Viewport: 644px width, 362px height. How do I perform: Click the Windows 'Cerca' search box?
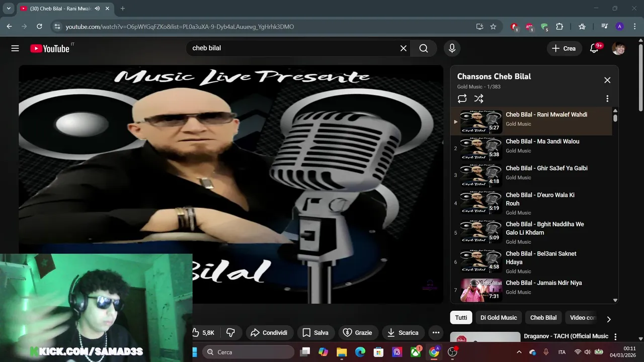[x=249, y=352]
